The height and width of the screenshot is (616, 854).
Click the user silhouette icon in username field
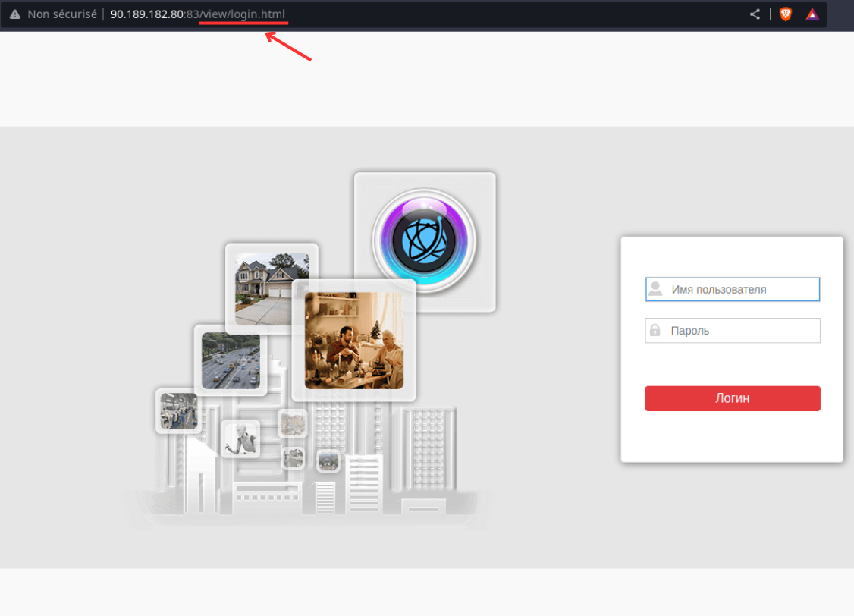pos(654,289)
